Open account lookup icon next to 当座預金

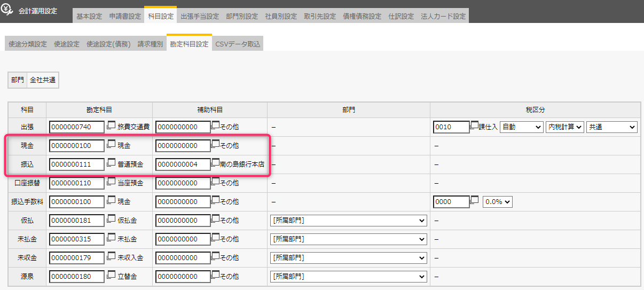(x=111, y=183)
